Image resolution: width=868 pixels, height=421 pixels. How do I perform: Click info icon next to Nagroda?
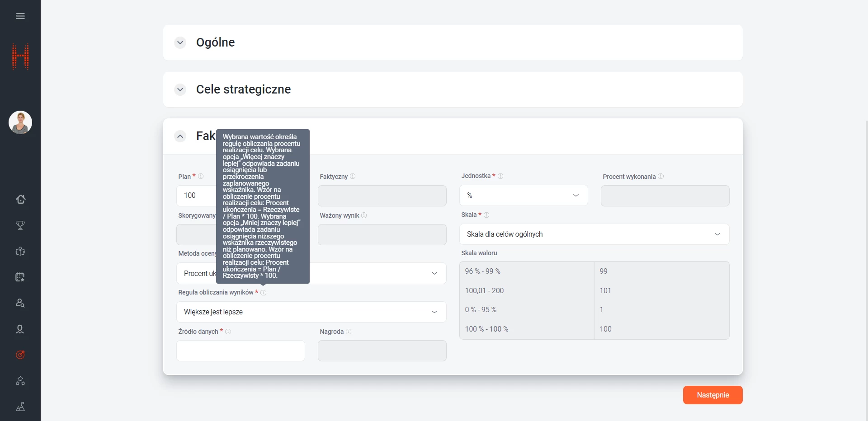coord(349,332)
